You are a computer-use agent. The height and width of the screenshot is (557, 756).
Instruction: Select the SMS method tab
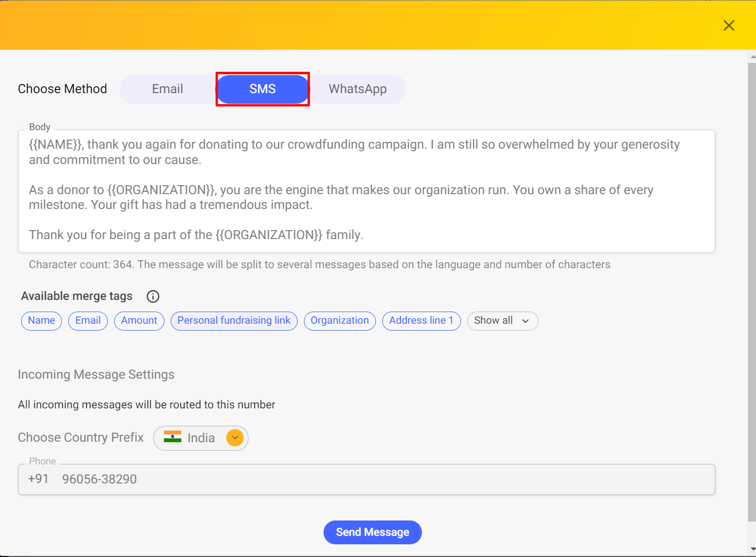(263, 89)
